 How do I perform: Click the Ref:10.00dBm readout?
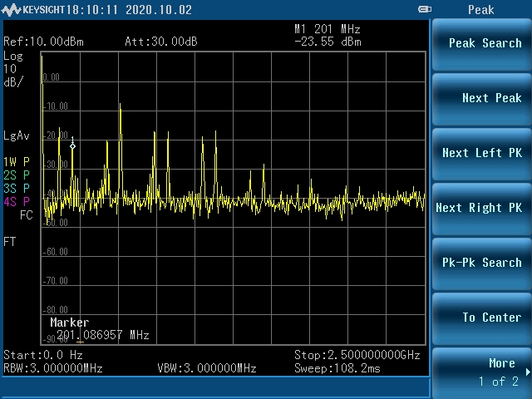pyautogui.click(x=43, y=42)
